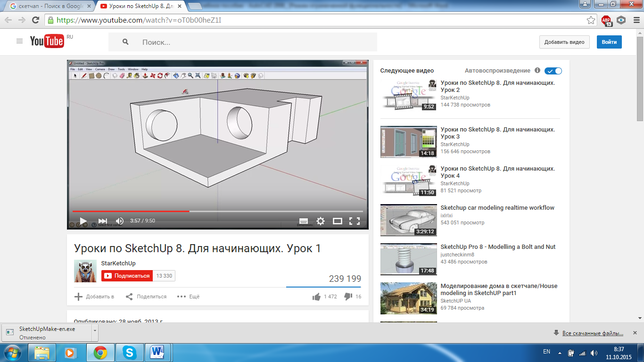
Task: Skip to next video in player
Action: pyautogui.click(x=102, y=221)
